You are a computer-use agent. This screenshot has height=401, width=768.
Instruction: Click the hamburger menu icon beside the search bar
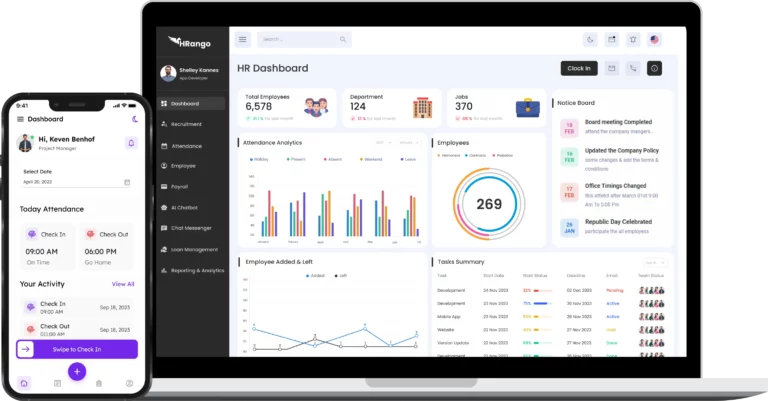[x=242, y=40]
